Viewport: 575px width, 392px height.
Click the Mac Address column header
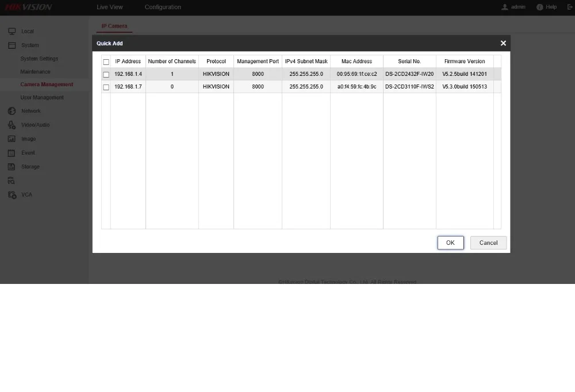357,62
